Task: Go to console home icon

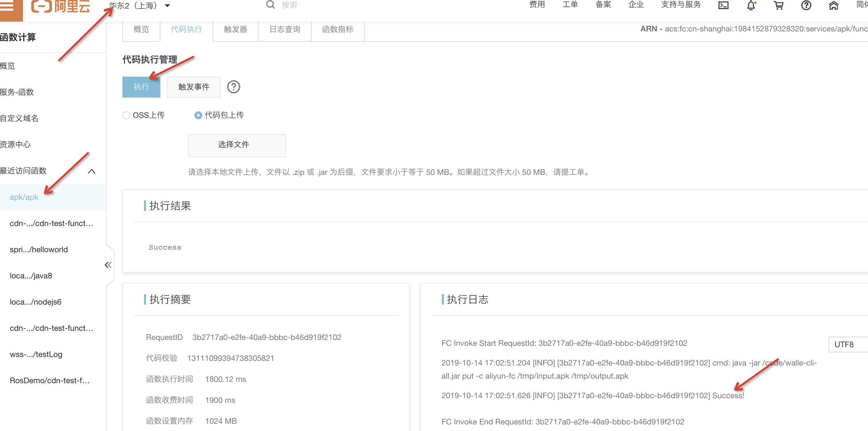Action: point(833,5)
